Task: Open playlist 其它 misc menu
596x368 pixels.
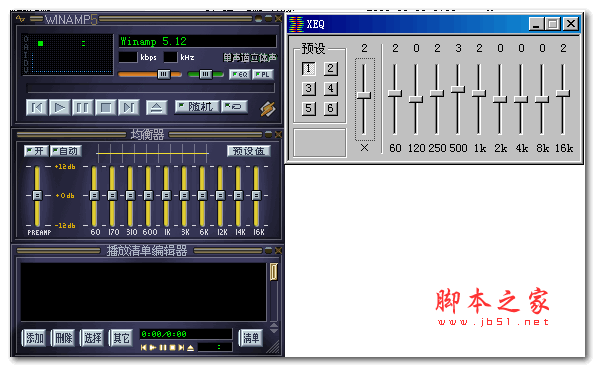Action: click(x=121, y=338)
